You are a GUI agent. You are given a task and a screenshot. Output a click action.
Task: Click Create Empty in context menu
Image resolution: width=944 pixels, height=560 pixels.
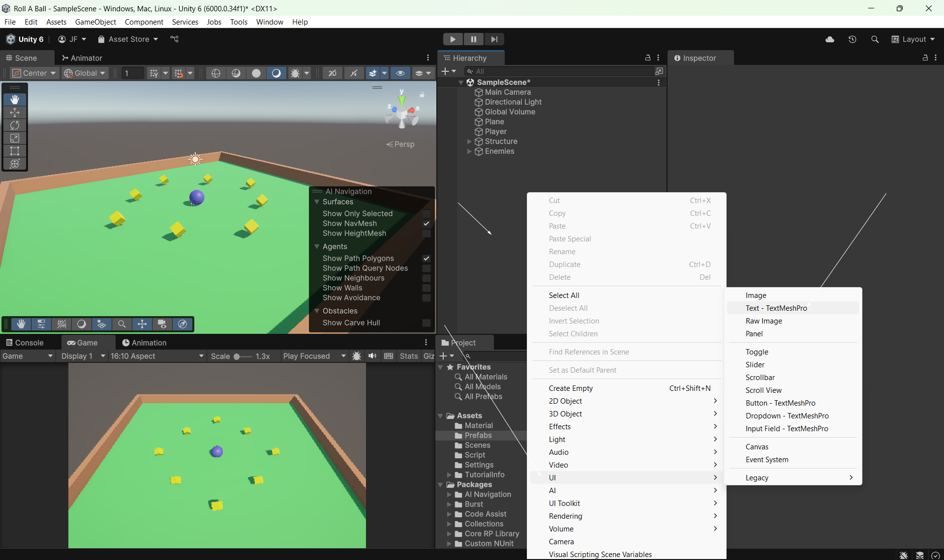pos(571,388)
